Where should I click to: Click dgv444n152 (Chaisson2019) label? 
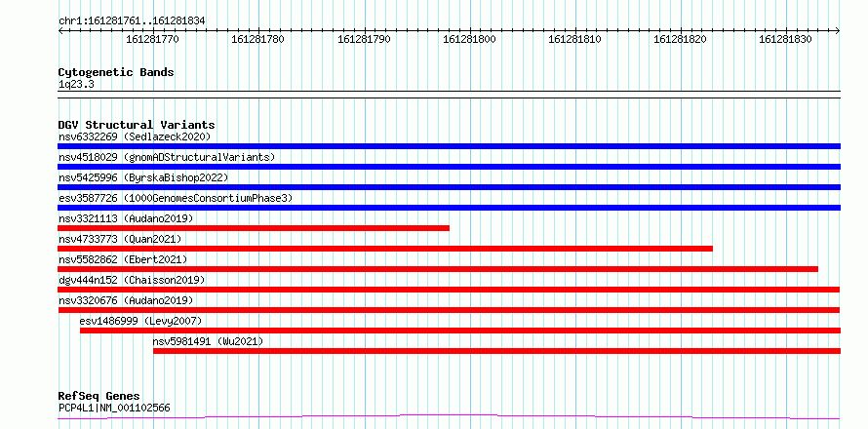132,280
